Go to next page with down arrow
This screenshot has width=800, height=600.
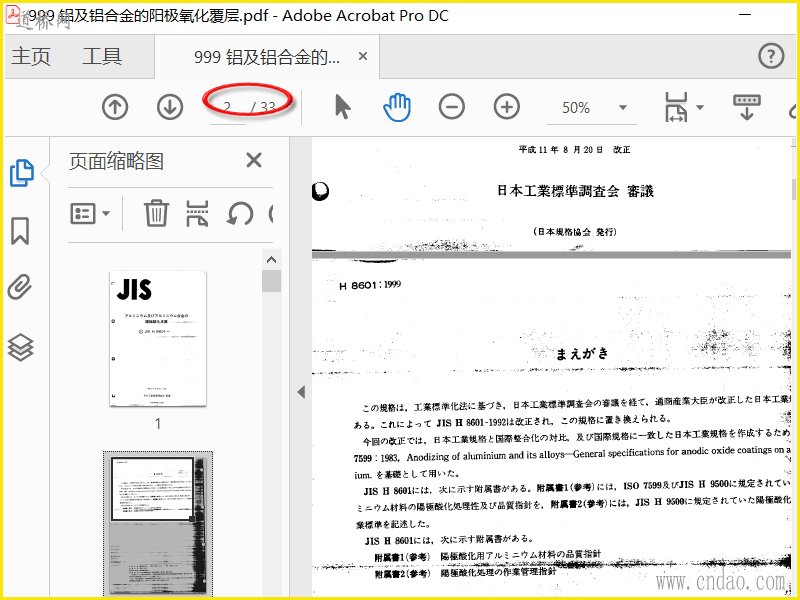click(x=170, y=108)
